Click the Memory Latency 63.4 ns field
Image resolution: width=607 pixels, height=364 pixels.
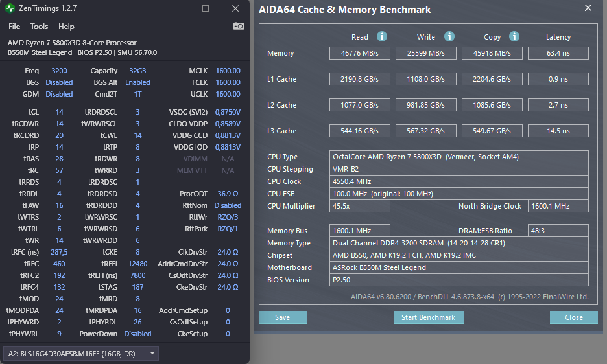(558, 53)
